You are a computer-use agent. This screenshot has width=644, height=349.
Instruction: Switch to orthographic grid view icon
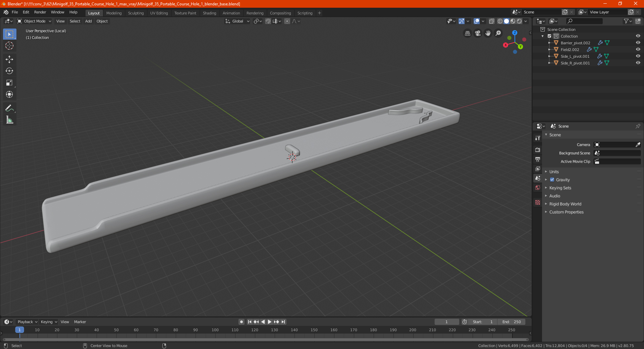467,33
